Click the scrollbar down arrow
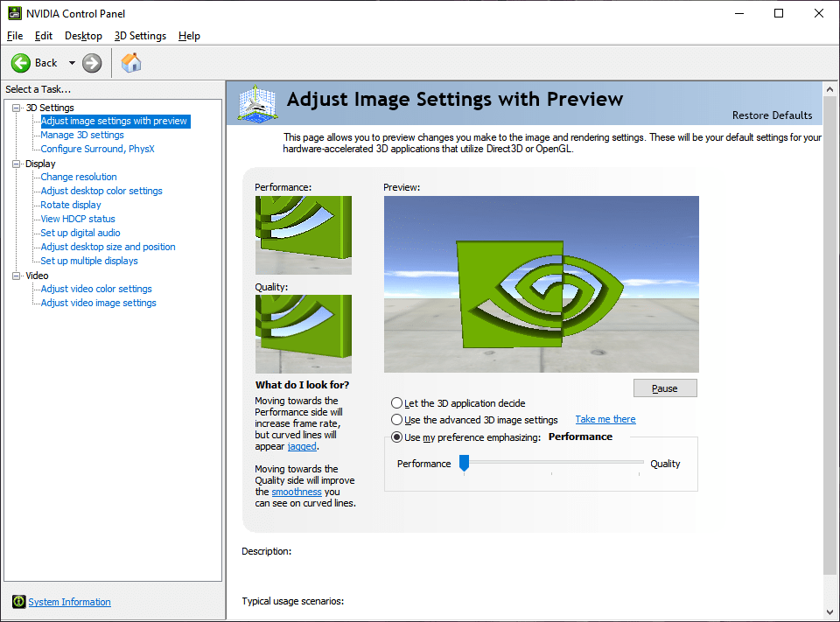Viewport: 840px width, 622px height. (x=829, y=612)
